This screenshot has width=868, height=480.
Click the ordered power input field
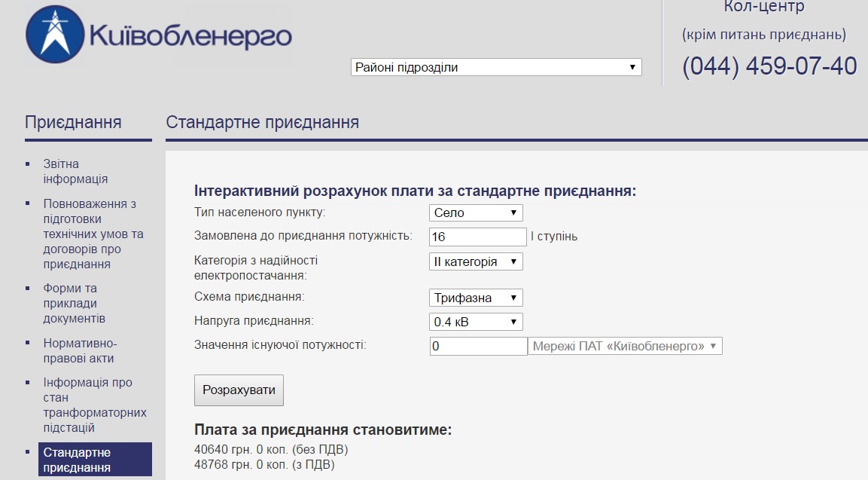pos(478,237)
